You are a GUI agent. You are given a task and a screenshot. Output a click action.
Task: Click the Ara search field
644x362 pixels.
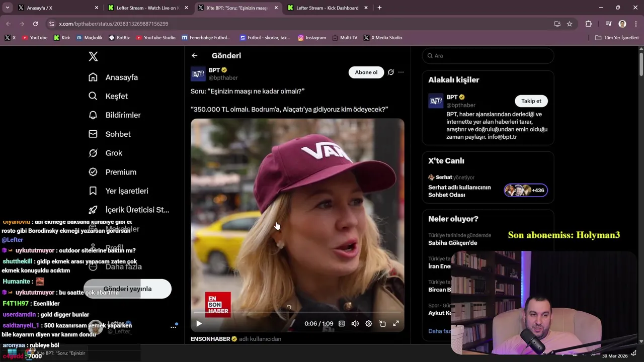click(488, 56)
